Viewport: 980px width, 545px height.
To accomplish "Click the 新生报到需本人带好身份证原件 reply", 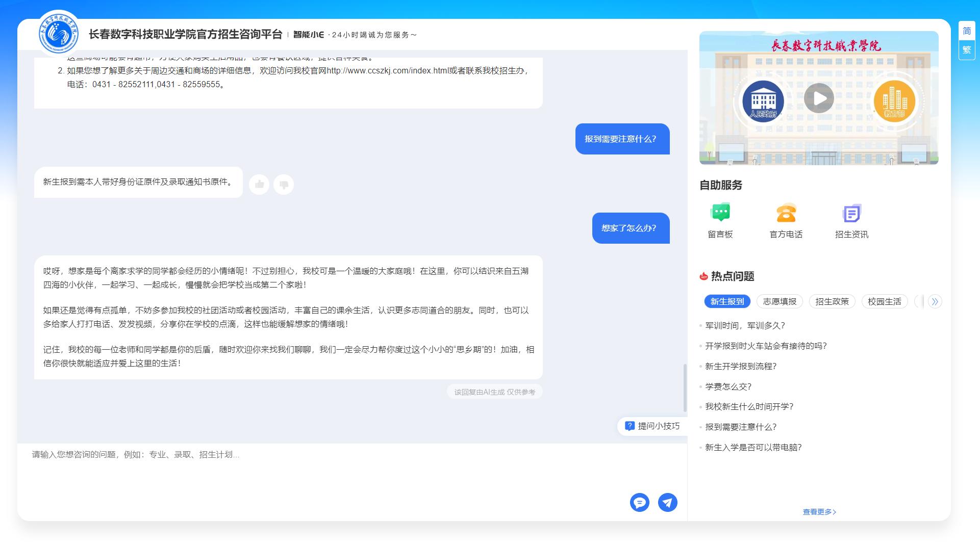I will (x=138, y=182).
